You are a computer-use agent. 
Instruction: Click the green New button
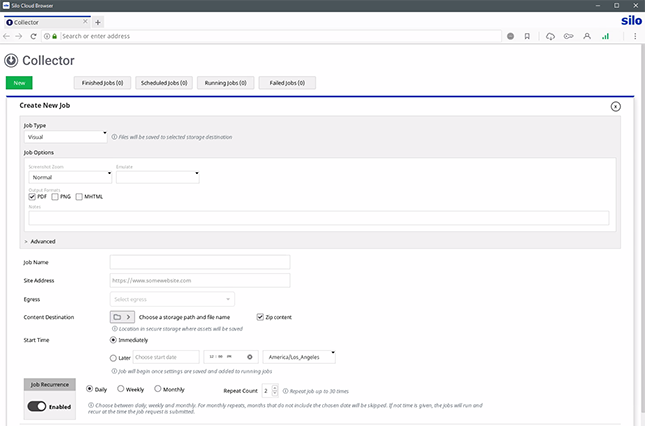coord(19,83)
